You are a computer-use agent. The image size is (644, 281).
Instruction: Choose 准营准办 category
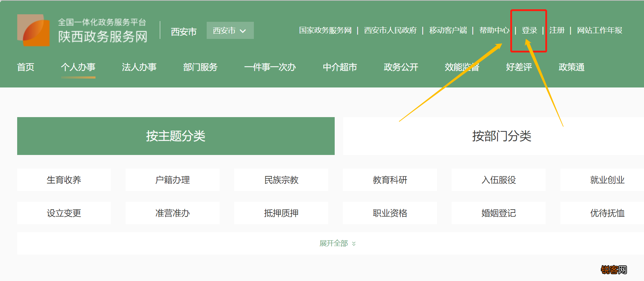point(173,213)
